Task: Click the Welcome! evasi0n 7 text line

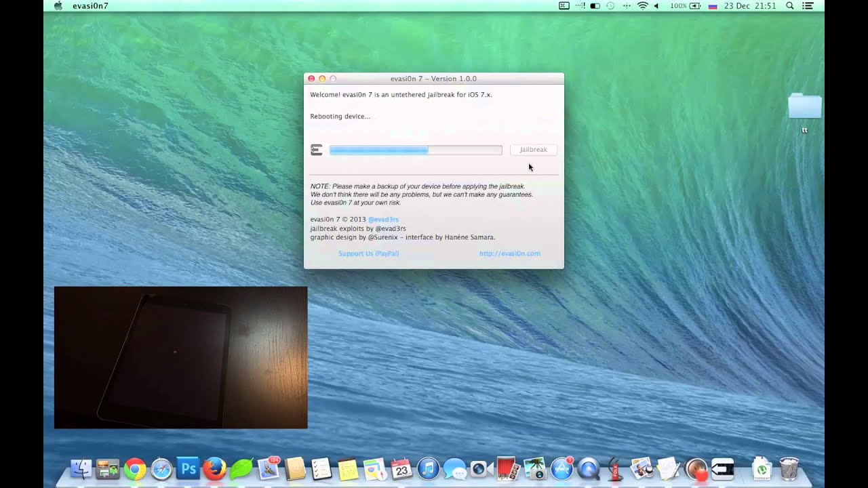Action: (401, 95)
